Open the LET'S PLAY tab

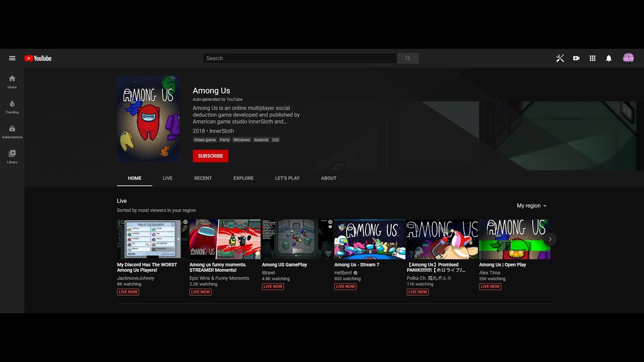(287, 178)
